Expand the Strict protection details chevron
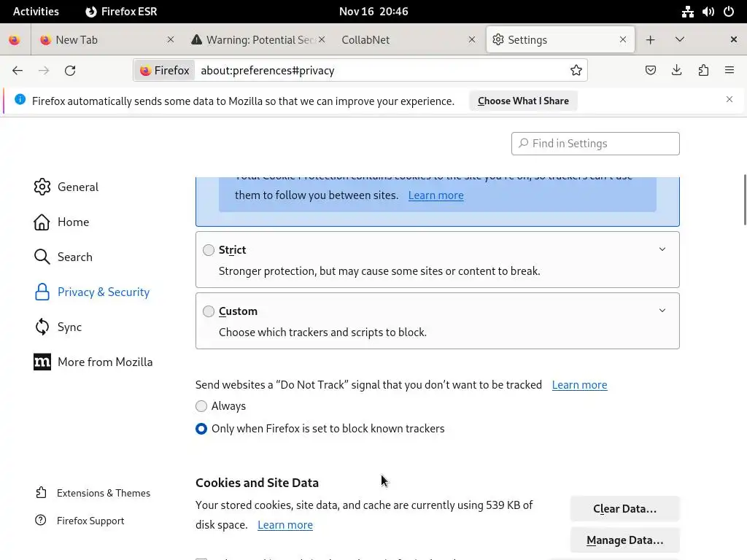The height and width of the screenshot is (560, 747). coord(662,249)
